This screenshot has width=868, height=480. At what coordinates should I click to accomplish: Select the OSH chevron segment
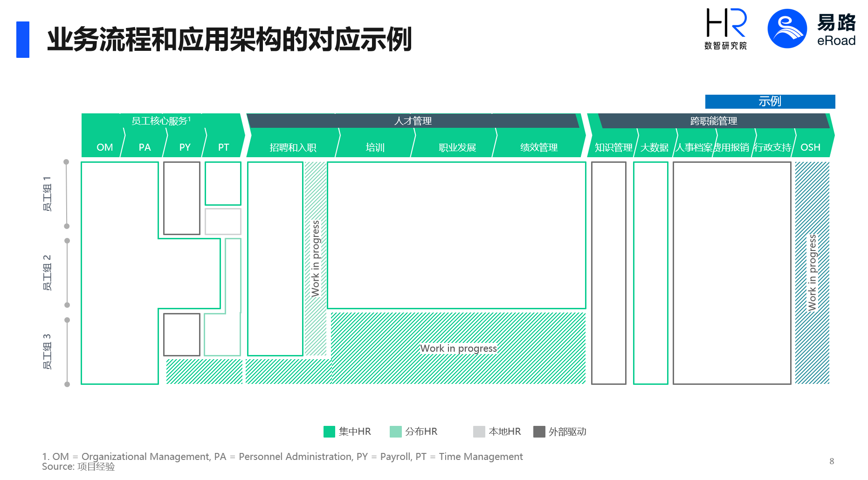[810, 147]
